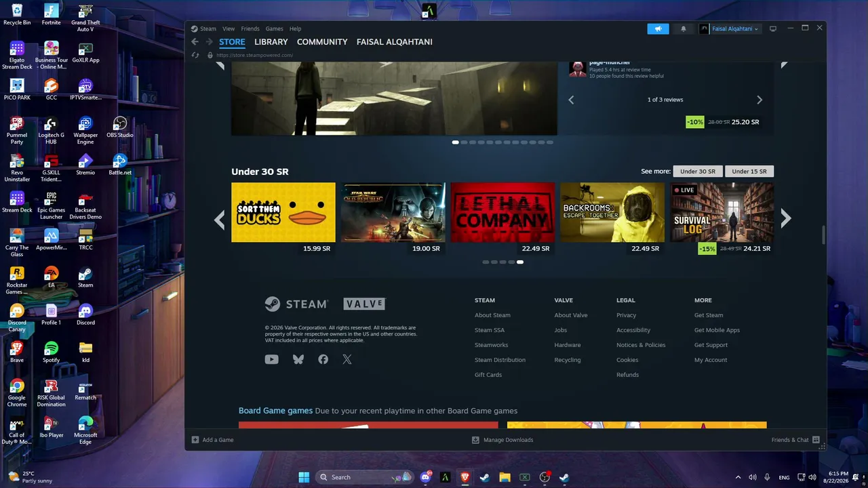Open the Windows Start menu

tap(304, 477)
